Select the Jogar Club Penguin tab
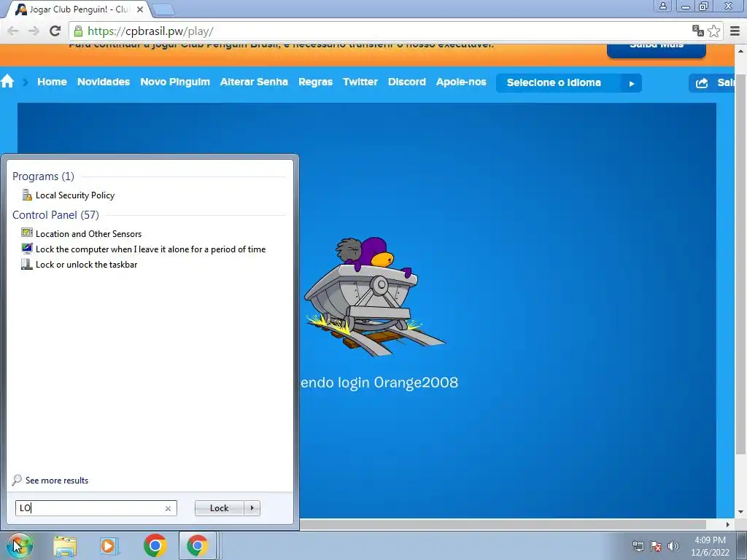 click(x=79, y=9)
